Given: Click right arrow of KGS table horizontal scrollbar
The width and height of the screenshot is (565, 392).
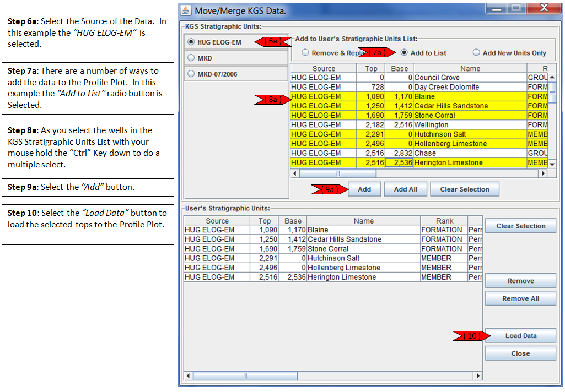Looking at the screenshot, I should [x=544, y=173].
